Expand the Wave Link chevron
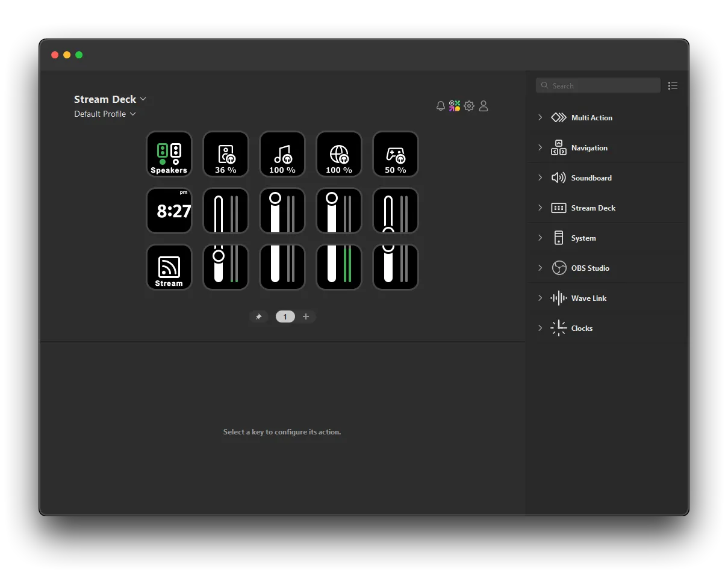 pos(540,298)
